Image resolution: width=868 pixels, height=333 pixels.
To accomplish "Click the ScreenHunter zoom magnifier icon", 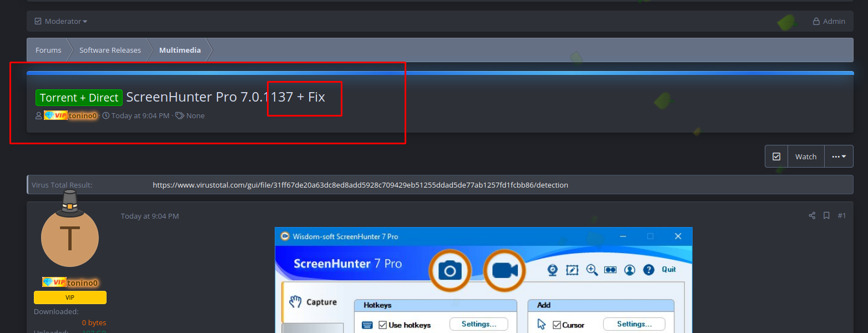I will pyautogui.click(x=592, y=270).
